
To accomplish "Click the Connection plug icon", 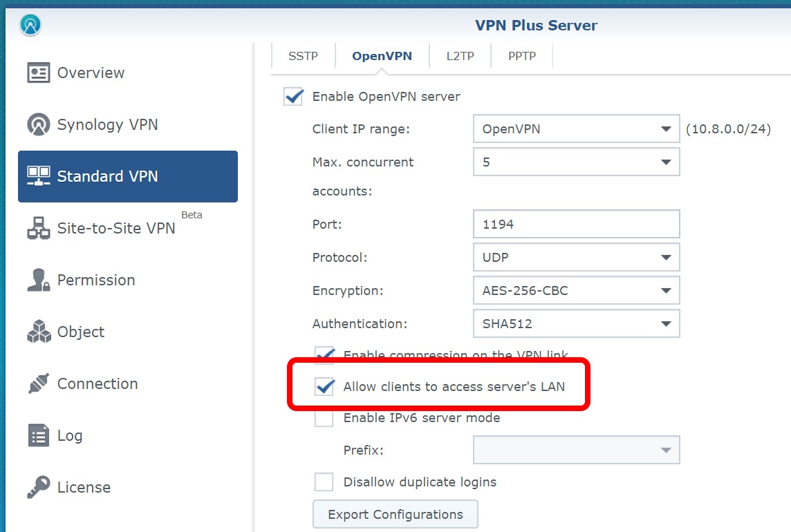I will [x=38, y=383].
